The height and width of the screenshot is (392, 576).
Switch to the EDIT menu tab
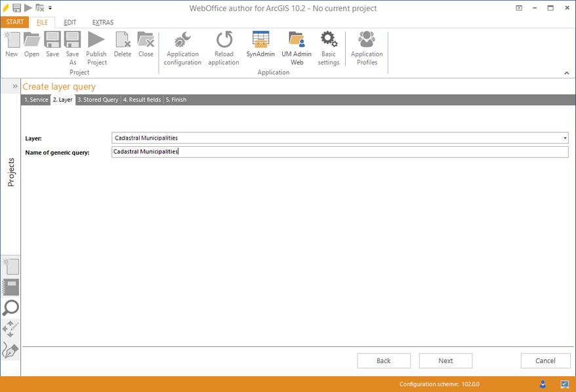(x=70, y=22)
